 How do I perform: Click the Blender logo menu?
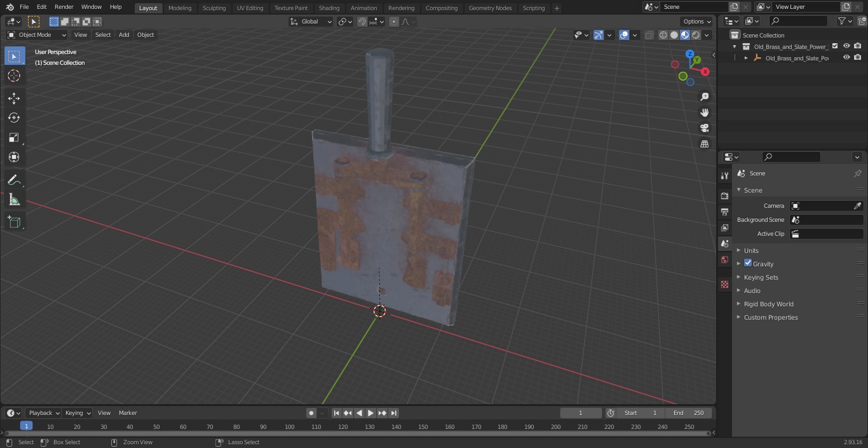[x=10, y=7]
